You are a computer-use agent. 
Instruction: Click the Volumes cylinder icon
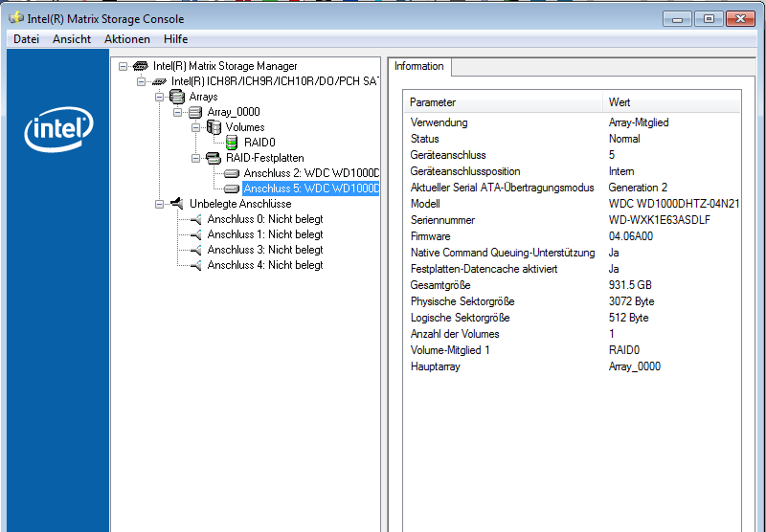tap(214, 127)
